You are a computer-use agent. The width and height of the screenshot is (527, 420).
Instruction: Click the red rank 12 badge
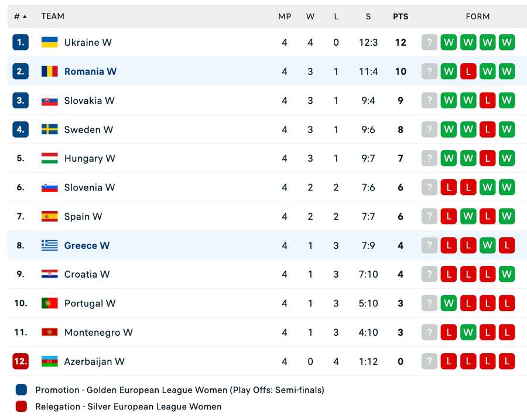(20, 361)
